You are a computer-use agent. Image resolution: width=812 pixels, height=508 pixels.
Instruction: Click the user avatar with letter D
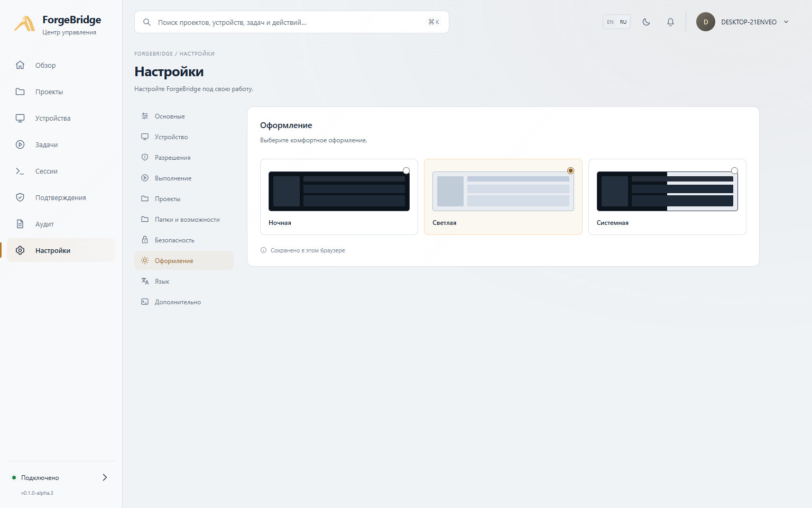click(x=705, y=22)
